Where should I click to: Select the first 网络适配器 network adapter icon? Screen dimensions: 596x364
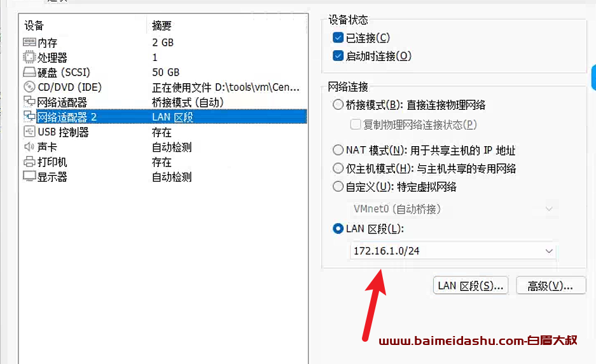click(x=29, y=102)
